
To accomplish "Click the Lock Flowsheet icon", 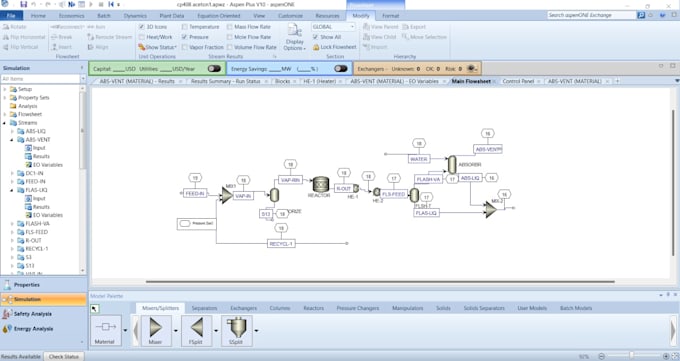I will click(x=316, y=47).
